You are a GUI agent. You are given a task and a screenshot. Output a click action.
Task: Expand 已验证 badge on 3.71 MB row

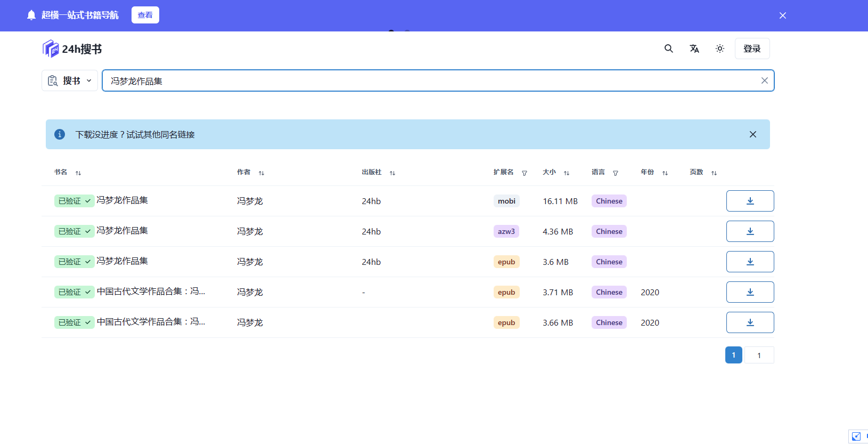pos(74,292)
